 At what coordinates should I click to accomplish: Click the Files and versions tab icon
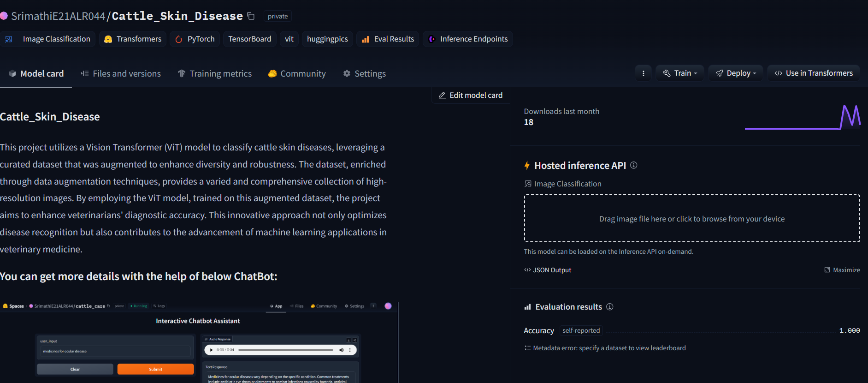click(85, 73)
